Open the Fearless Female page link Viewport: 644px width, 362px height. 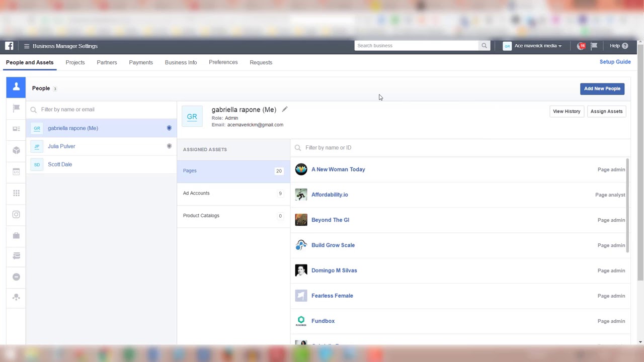coord(332,296)
